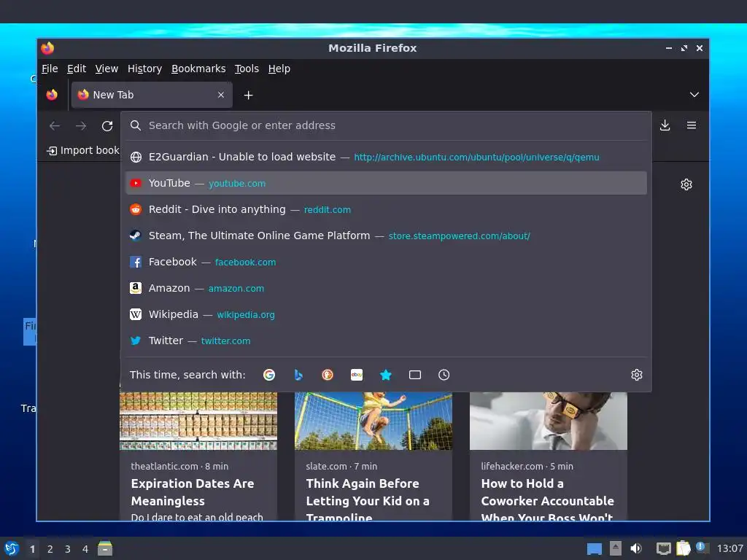
Task: Open the hamburger application menu
Action: pyautogui.click(x=692, y=125)
